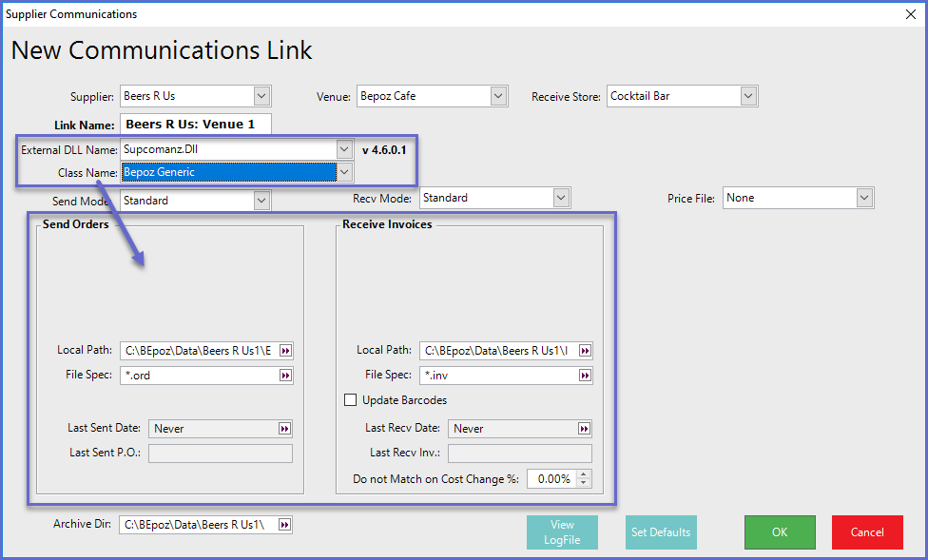
Task: Click the arrow icon next to Last Sent Date
Action: coord(284,429)
